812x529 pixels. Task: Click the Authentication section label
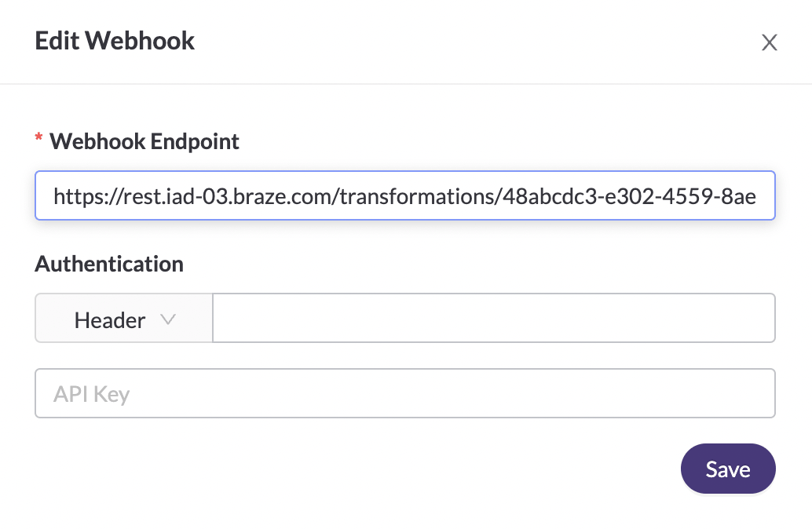109,264
